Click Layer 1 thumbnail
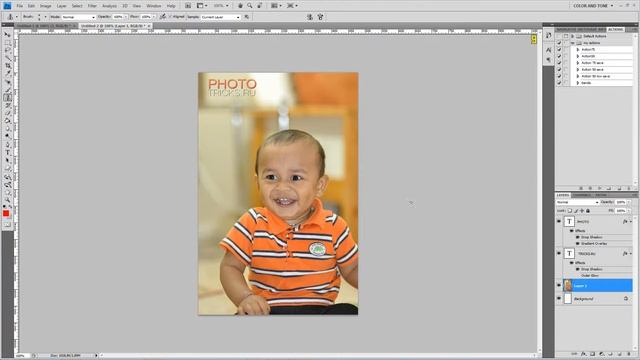 [568, 286]
